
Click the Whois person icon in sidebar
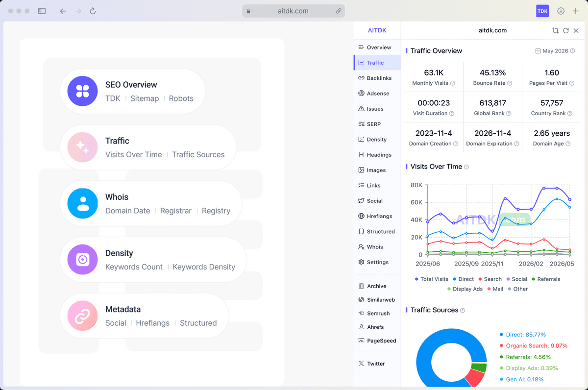click(x=361, y=247)
